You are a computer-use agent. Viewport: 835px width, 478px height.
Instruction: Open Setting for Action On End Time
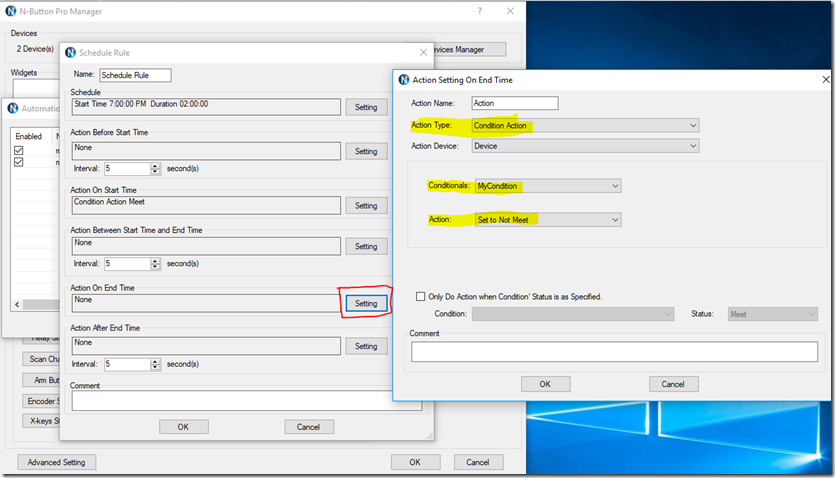pos(366,303)
